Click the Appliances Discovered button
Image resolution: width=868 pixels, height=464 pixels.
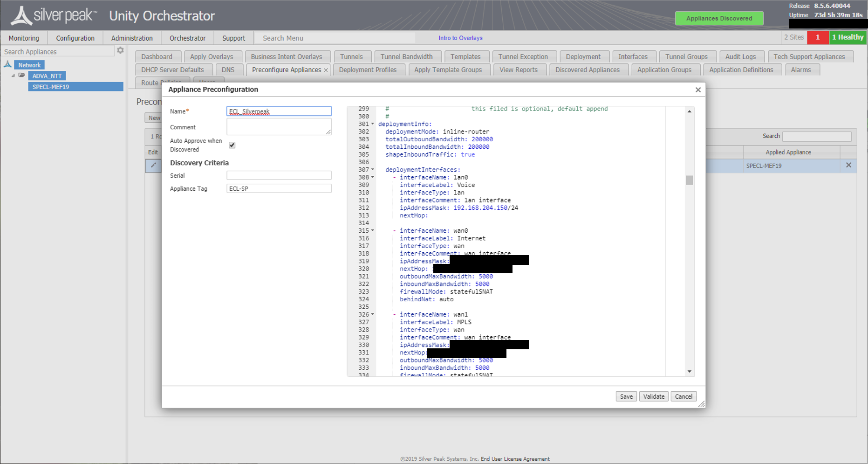pos(719,18)
